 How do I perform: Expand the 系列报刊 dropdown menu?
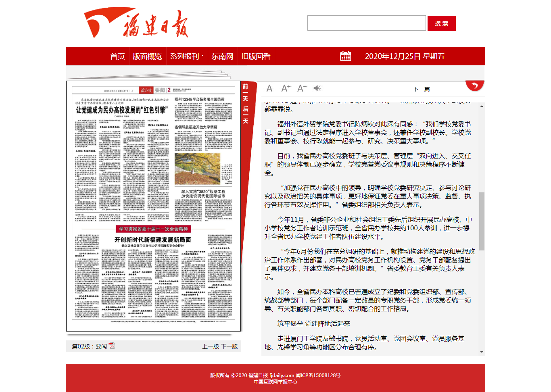(186, 56)
